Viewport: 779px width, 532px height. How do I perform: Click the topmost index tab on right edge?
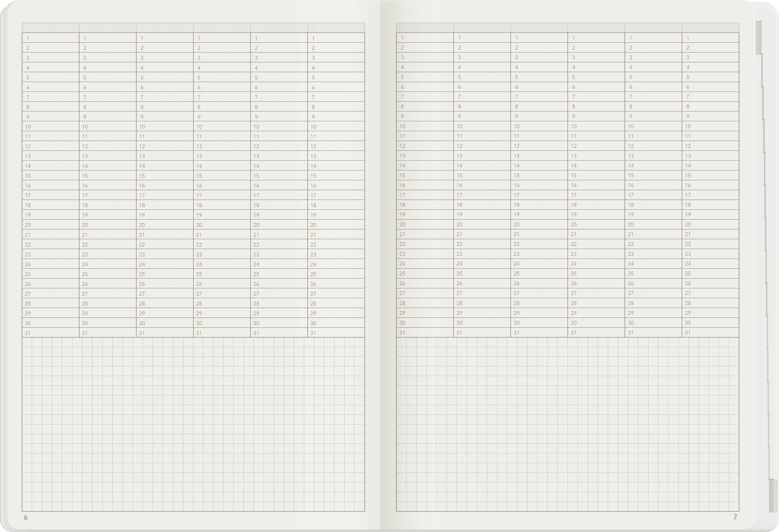[759, 37]
